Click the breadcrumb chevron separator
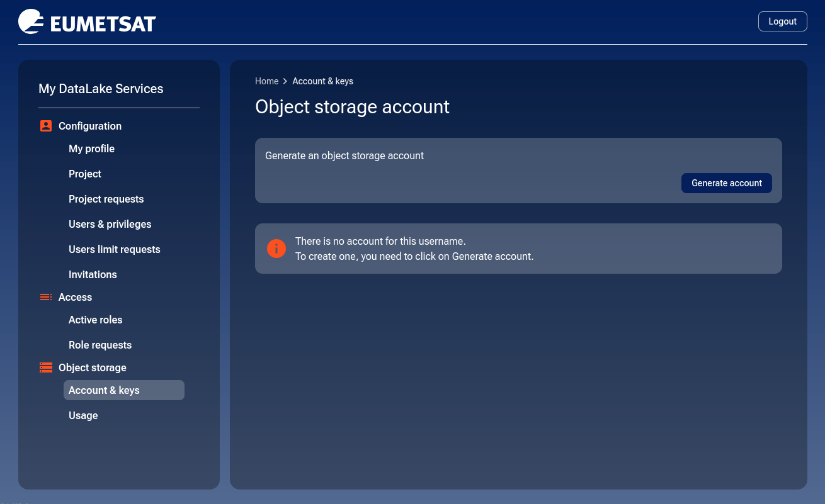The width and height of the screenshot is (825, 504). point(285,81)
